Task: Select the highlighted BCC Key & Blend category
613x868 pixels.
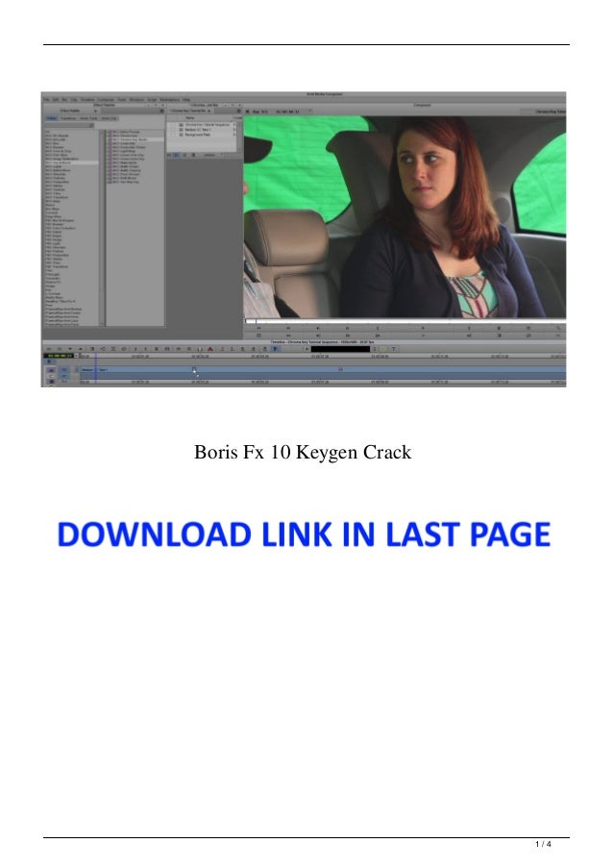Action: (x=71, y=162)
